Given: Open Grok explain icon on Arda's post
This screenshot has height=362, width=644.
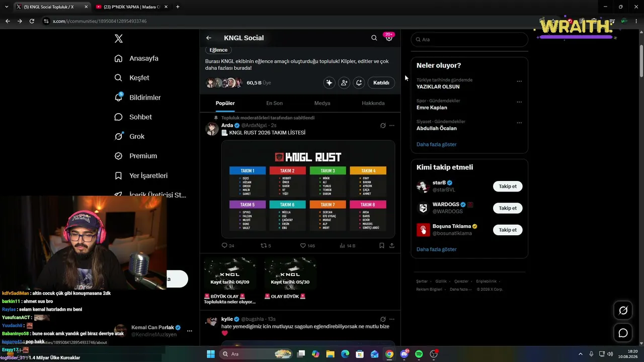Looking at the screenshot, I should 383,125.
